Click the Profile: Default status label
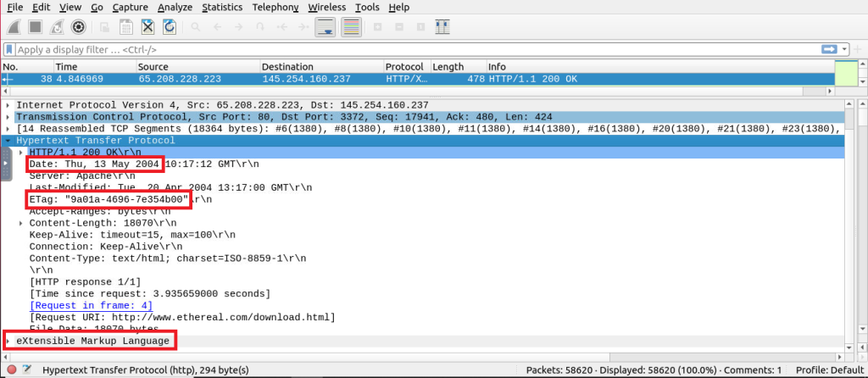The width and height of the screenshot is (868, 378). pyautogui.click(x=829, y=370)
